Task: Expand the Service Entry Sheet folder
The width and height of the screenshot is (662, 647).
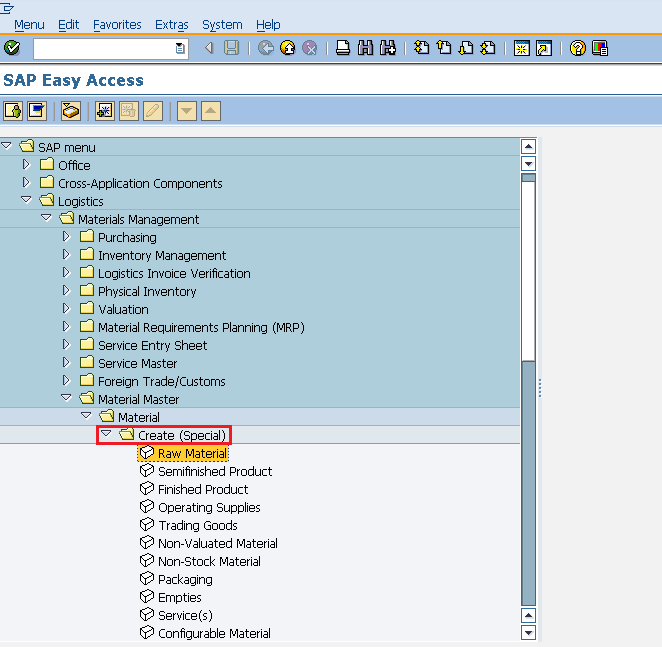Action: click(x=66, y=345)
